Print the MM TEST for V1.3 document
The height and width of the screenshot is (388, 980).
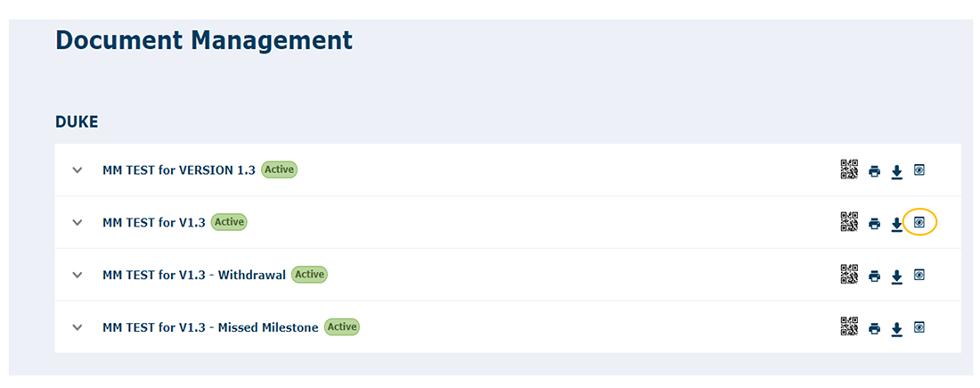(x=874, y=223)
